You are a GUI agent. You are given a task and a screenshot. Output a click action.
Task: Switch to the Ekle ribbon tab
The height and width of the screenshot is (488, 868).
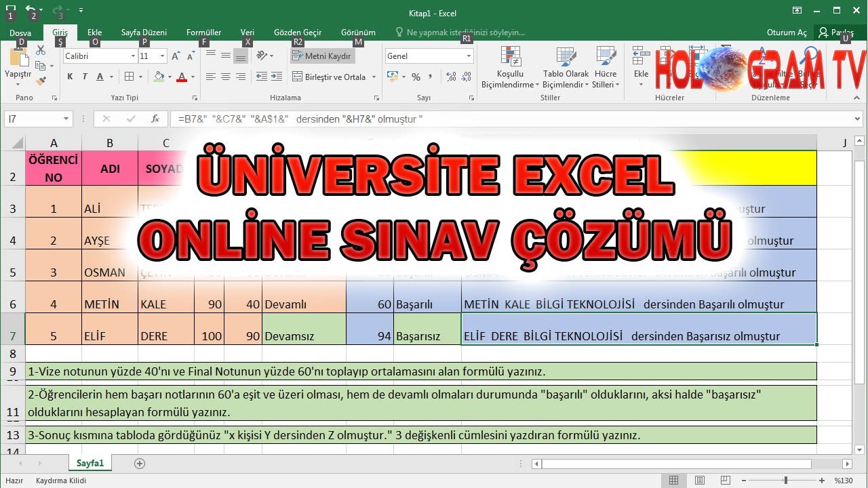pos(94,33)
